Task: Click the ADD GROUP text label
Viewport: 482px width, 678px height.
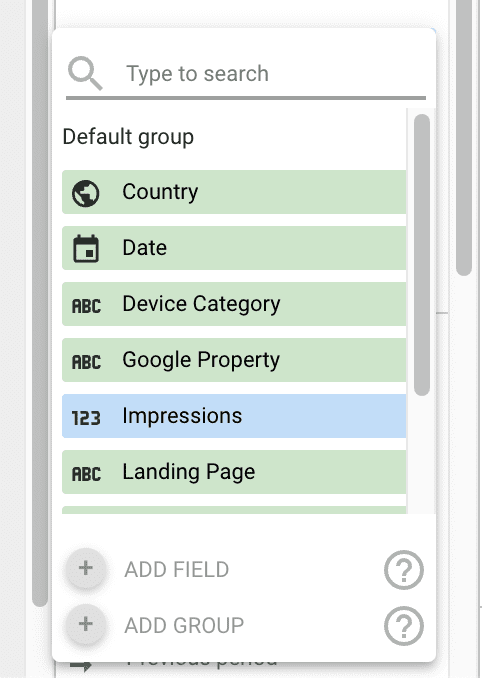Action: (x=184, y=626)
